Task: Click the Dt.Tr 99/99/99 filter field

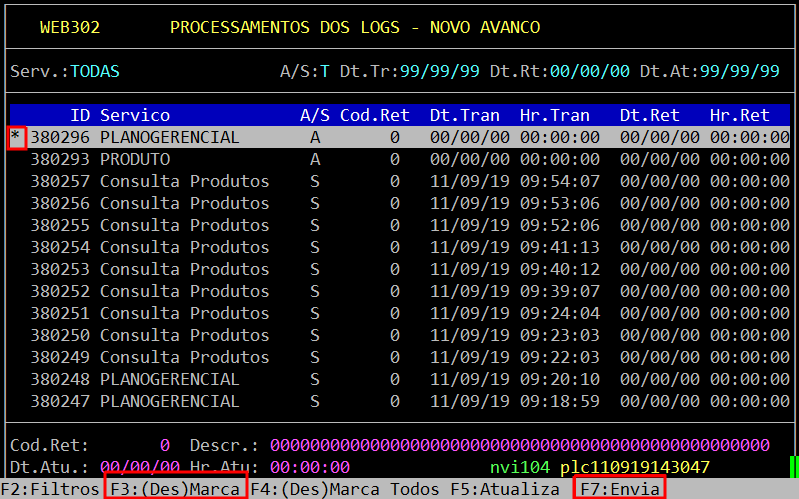Action: pos(440,72)
